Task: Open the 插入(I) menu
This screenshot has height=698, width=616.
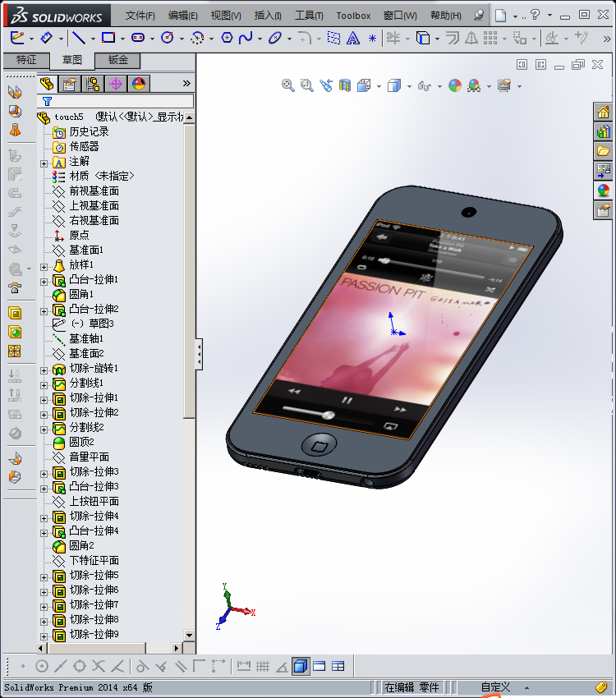Action: point(268,16)
